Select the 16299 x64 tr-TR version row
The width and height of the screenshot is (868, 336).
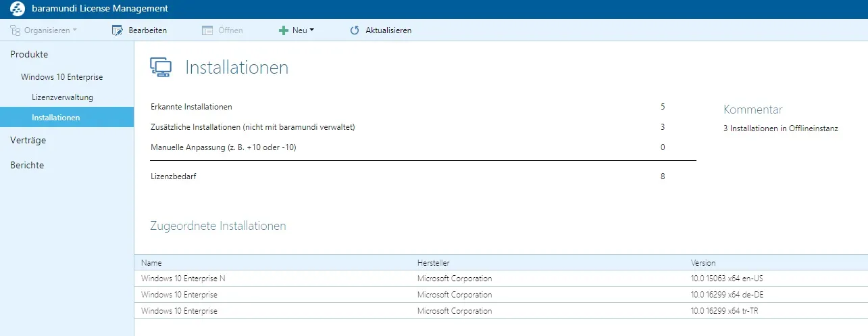(501, 311)
